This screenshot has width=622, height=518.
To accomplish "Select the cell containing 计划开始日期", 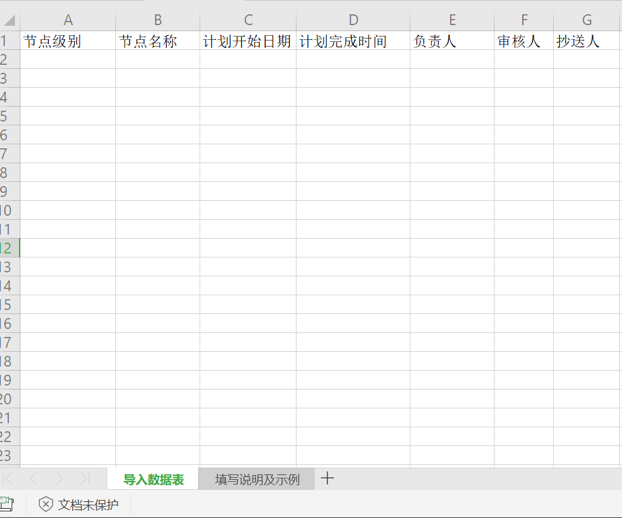I will (248, 41).
